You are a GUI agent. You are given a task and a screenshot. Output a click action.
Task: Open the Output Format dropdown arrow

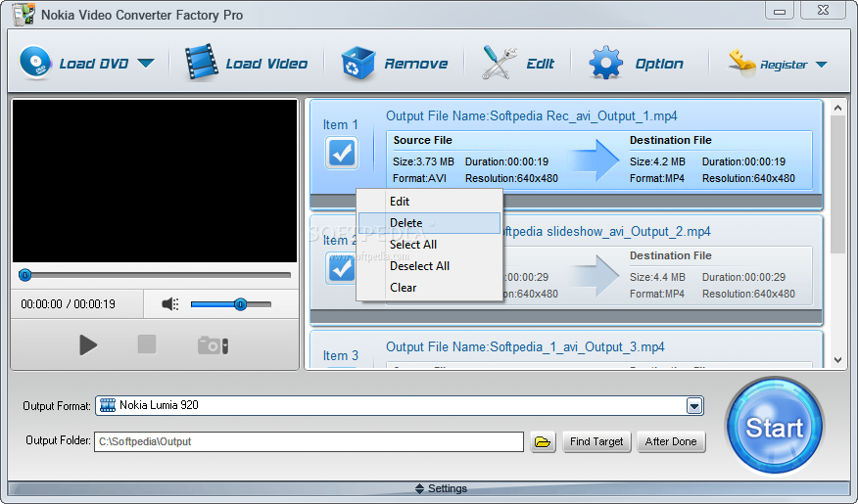click(694, 406)
